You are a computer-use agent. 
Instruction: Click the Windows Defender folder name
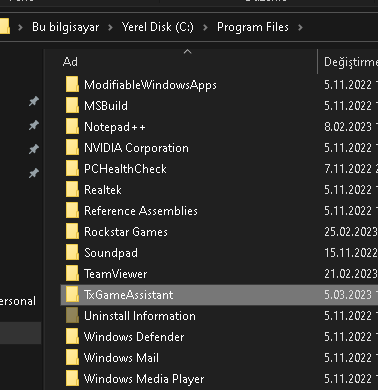coord(134,337)
